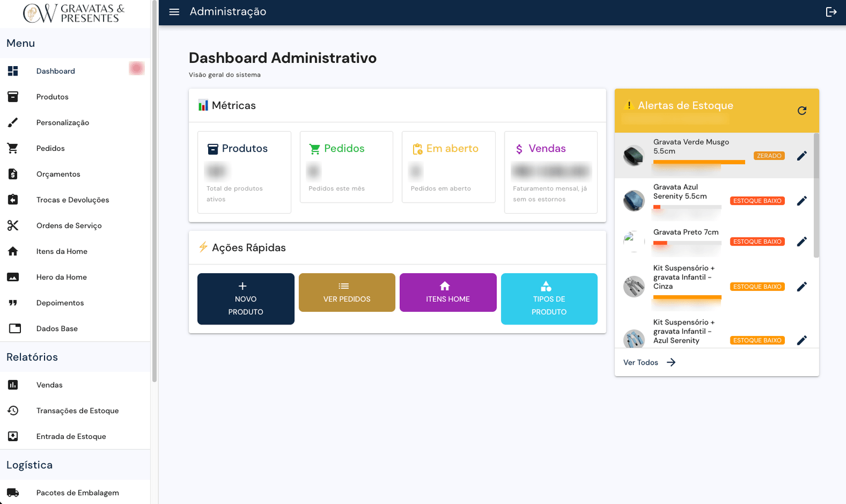Click the ZERADO stock badge
Viewport: 846px width, 504px height.
tap(769, 156)
